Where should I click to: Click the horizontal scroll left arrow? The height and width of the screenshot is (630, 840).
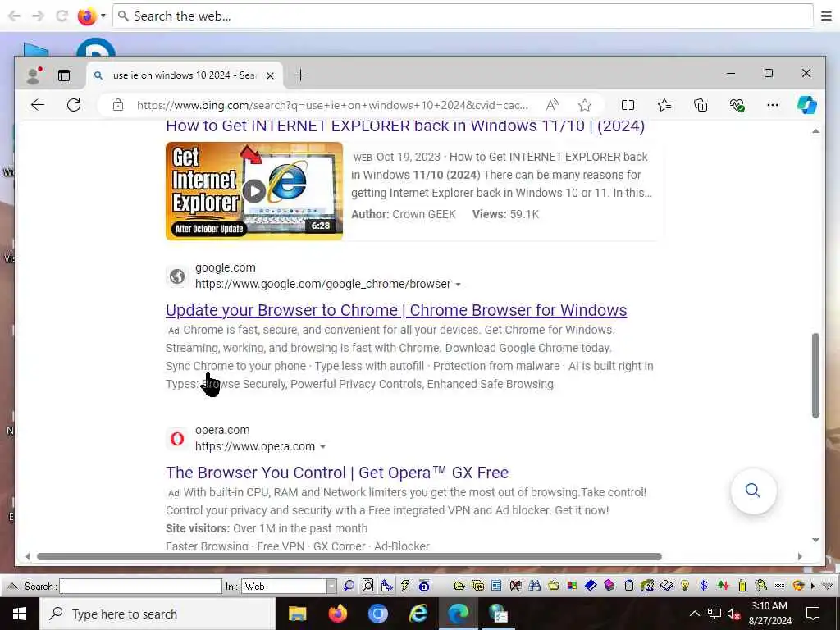coord(28,557)
